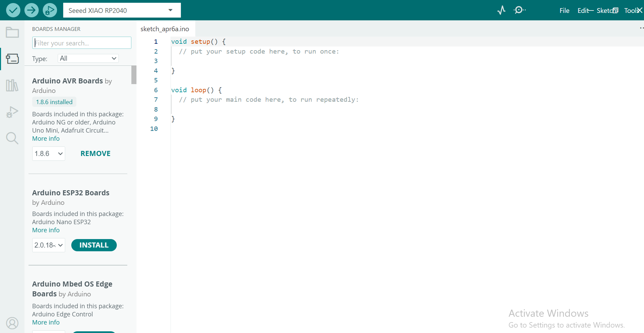The width and height of the screenshot is (644, 333).
Task: Click the setup comment on line 2
Action: click(x=259, y=52)
